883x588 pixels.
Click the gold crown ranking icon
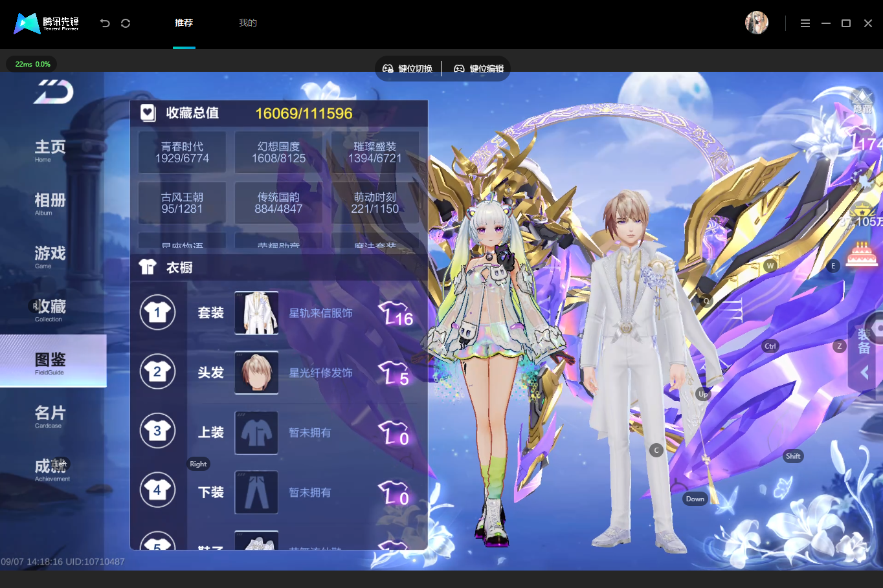(x=862, y=210)
